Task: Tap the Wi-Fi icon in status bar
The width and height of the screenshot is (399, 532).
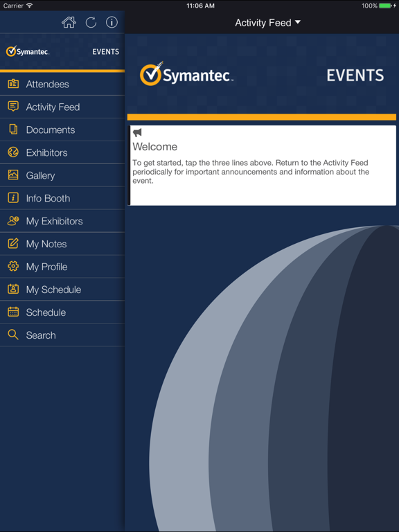Action: pyautogui.click(x=29, y=6)
